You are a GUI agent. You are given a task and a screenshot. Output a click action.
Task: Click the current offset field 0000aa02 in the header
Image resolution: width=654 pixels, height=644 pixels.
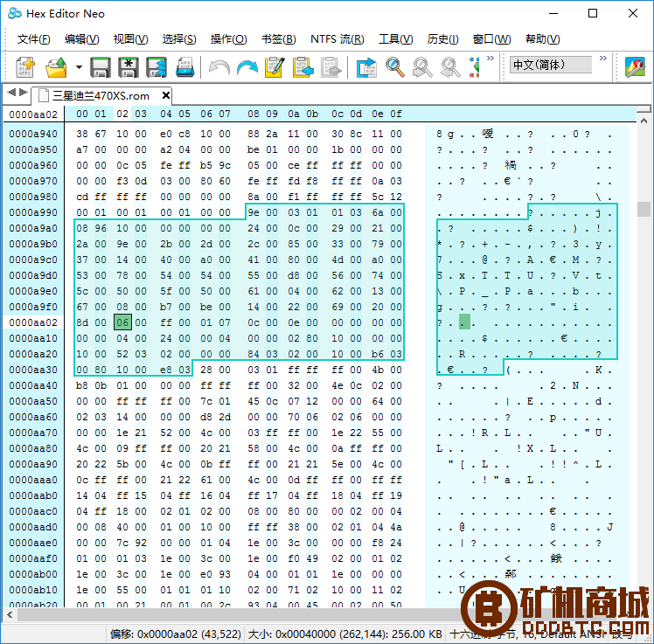(33, 114)
